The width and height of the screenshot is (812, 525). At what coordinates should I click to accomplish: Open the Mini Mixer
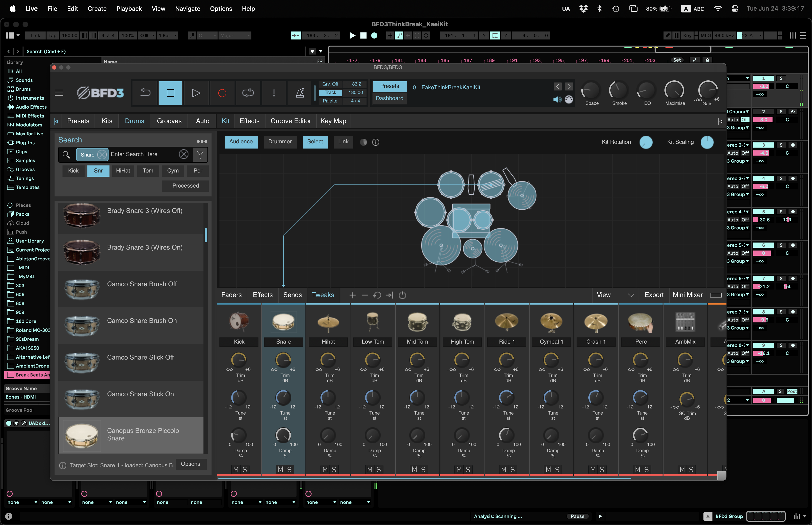coord(688,295)
